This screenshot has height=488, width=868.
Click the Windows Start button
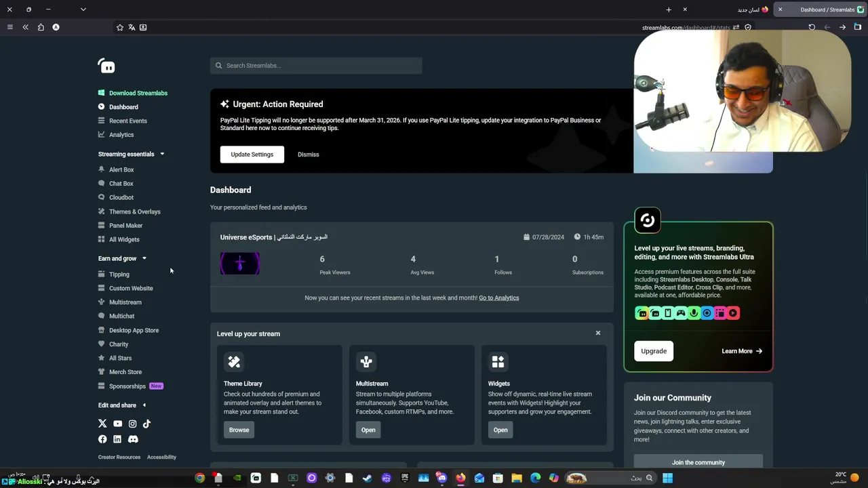click(x=667, y=478)
